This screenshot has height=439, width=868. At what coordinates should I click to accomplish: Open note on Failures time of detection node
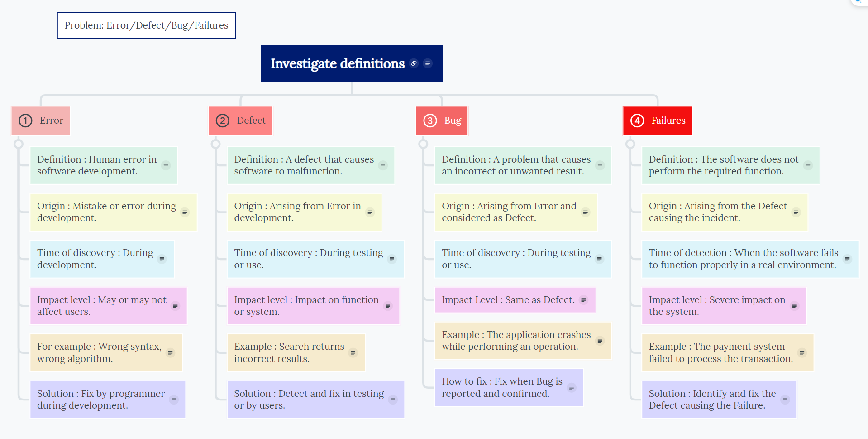tap(847, 259)
